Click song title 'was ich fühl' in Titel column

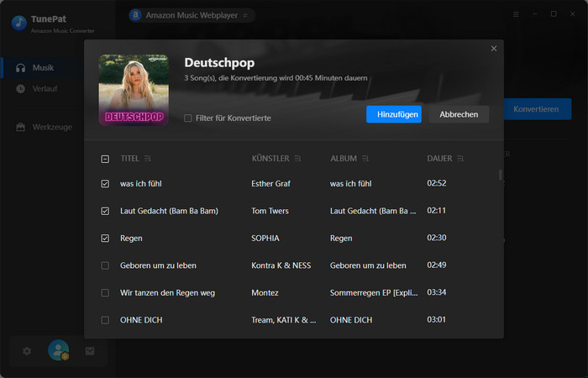pos(141,184)
